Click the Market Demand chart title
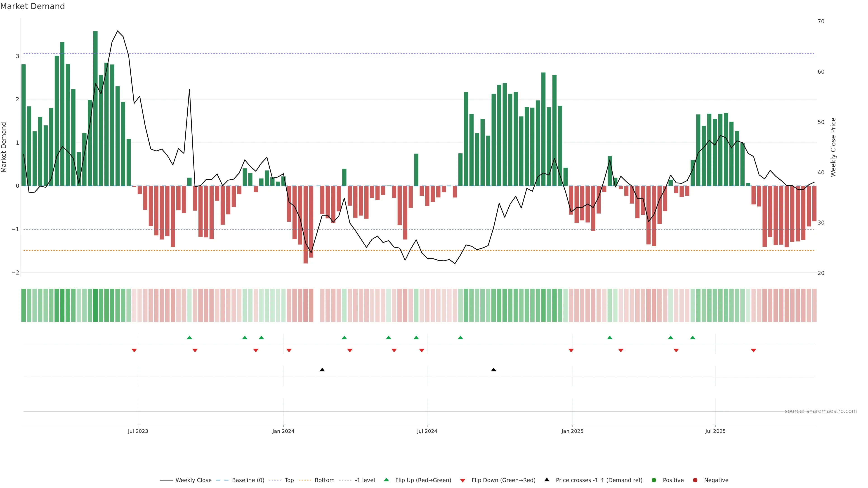 point(32,6)
